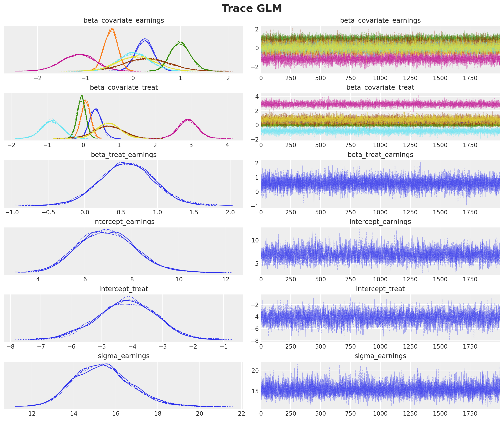Click the 0.5 x-axis tick on beta_treat_earnings density
This screenshot has width=504, height=421.
click(121, 212)
